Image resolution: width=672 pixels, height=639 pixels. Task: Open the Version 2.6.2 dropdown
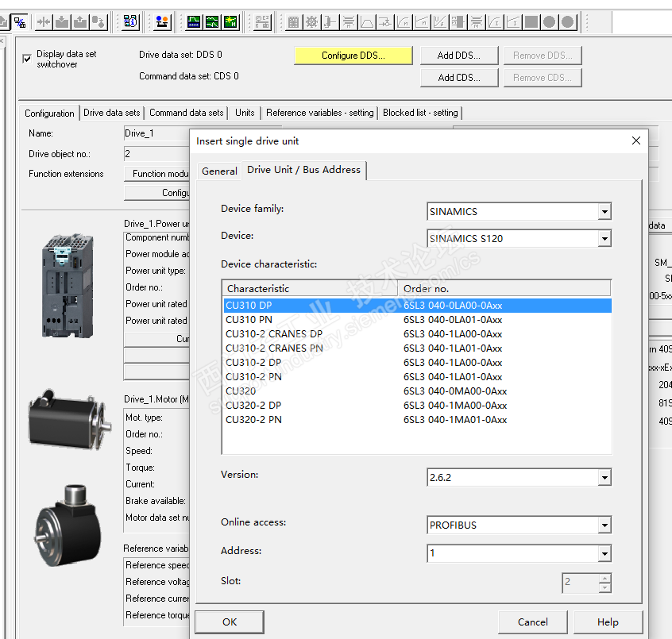pyautogui.click(x=604, y=477)
